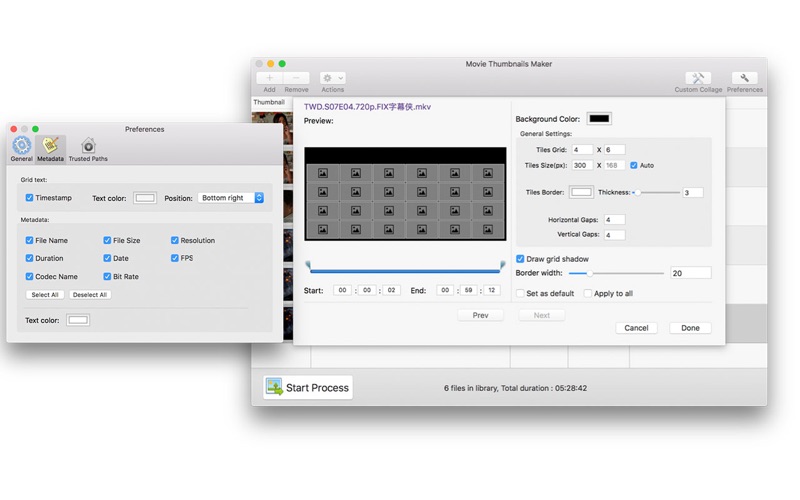Viewport: 800px width, 500px height.
Task: Open the Custom Collage tool
Action: click(698, 79)
